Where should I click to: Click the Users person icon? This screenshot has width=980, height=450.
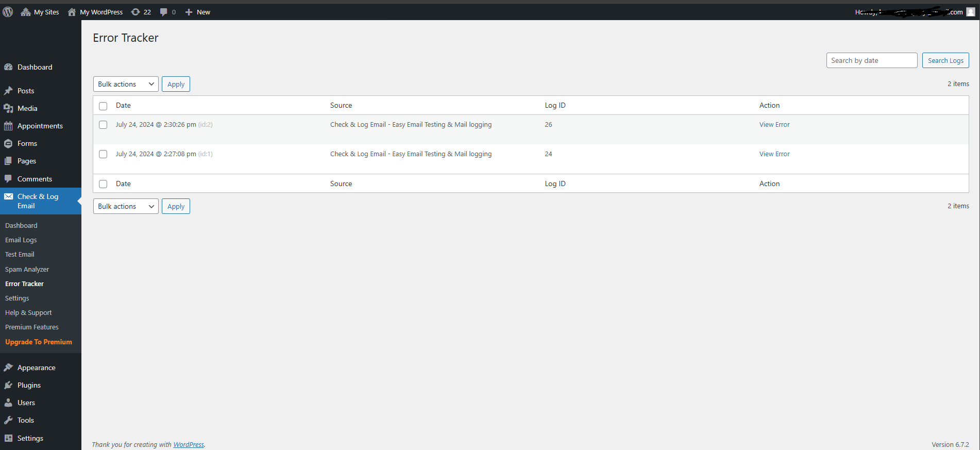pyautogui.click(x=8, y=403)
